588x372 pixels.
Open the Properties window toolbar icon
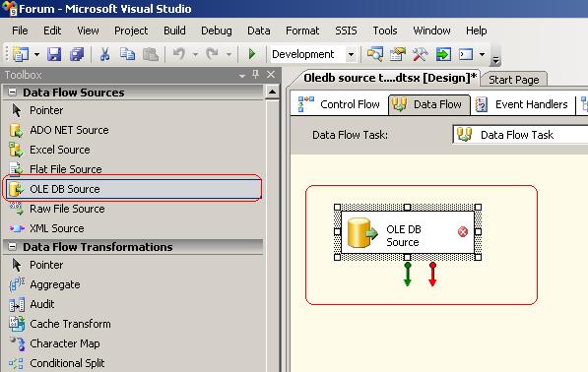tap(398, 54)
